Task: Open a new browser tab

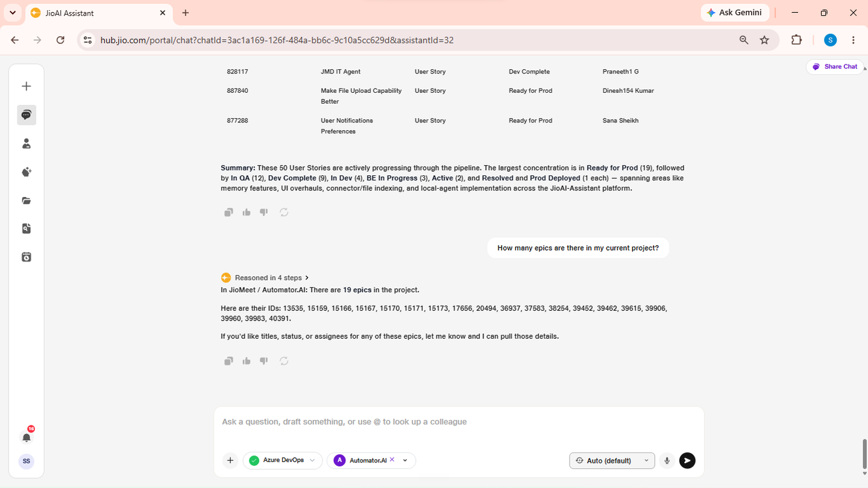Action: [186, 13]
